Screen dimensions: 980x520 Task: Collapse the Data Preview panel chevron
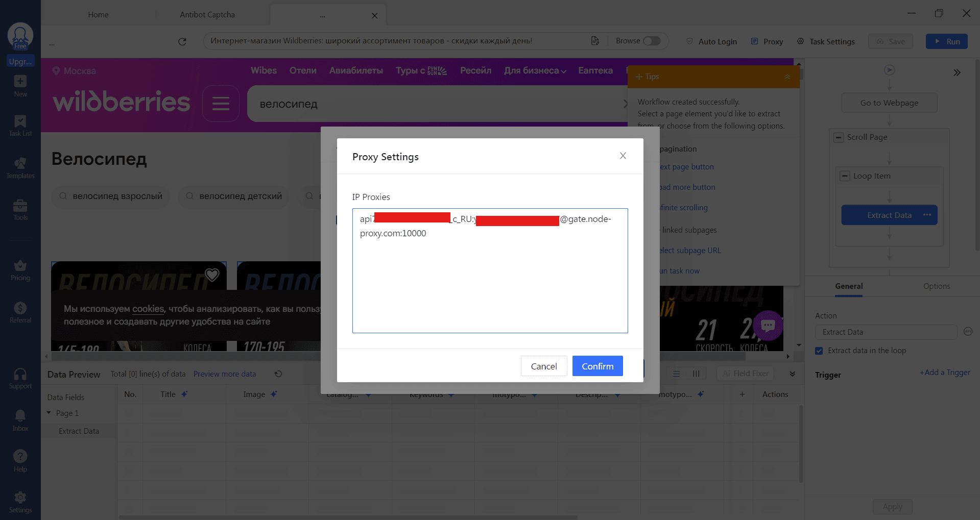pos(792,374)
